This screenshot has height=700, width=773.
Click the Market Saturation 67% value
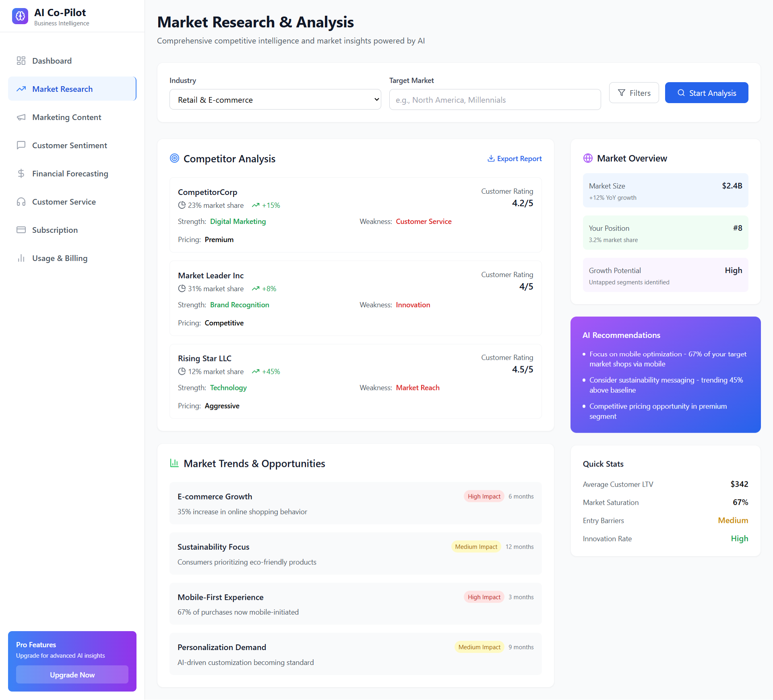pos(740,502)
